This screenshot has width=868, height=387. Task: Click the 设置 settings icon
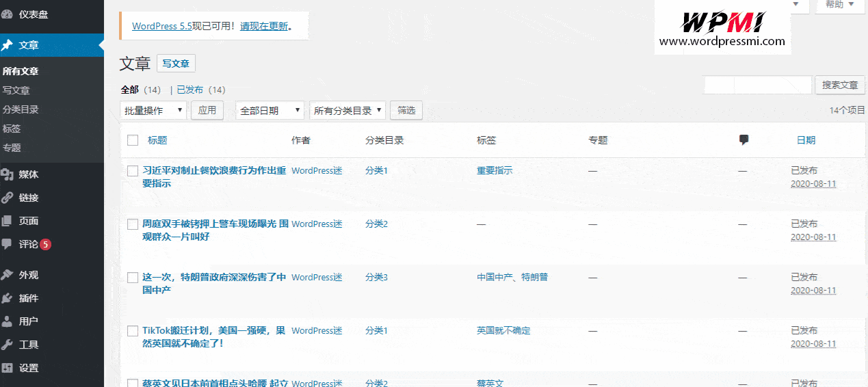pos(8,368)
